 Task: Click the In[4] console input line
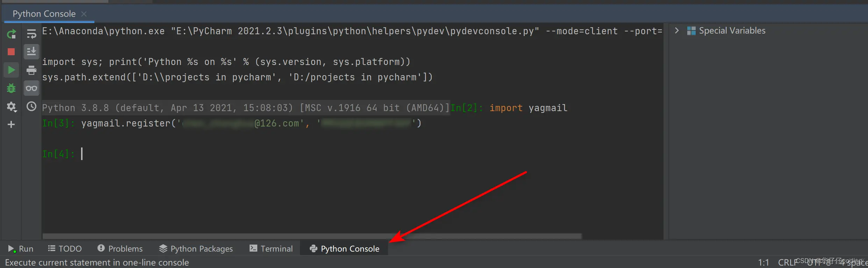352,154
